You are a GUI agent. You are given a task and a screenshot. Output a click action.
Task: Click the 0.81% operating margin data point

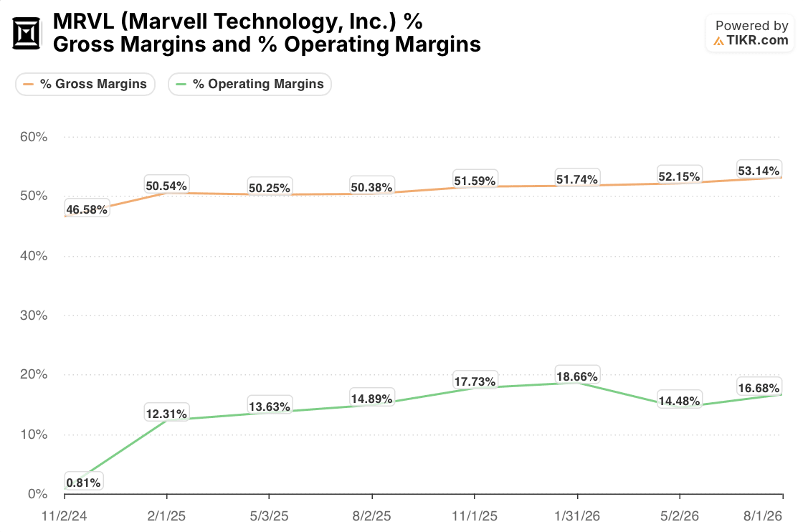tap(83, 483)
